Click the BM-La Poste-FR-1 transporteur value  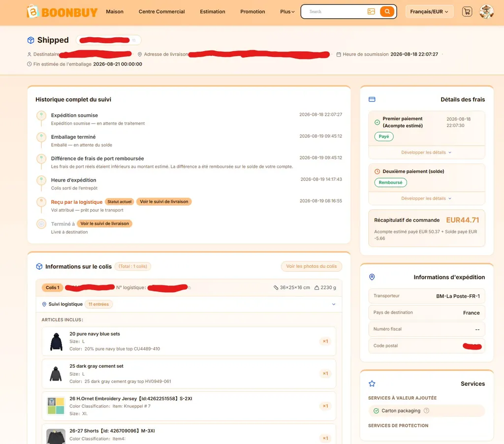458,296
